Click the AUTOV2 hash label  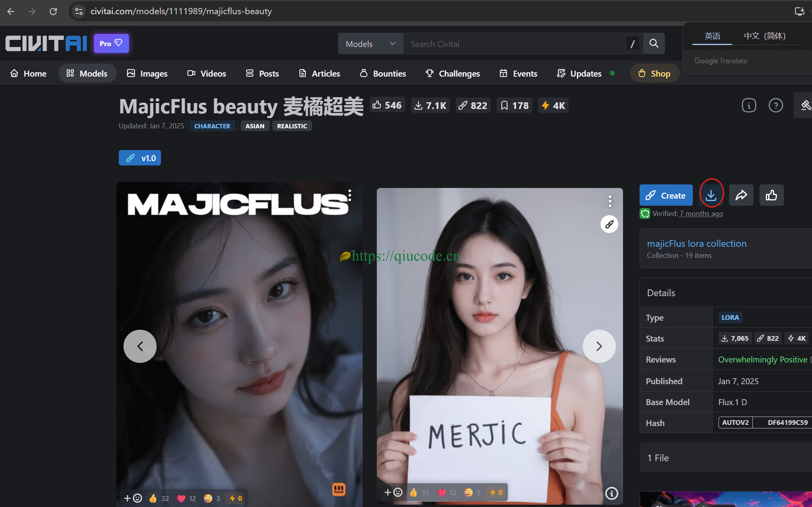[735, 422]
